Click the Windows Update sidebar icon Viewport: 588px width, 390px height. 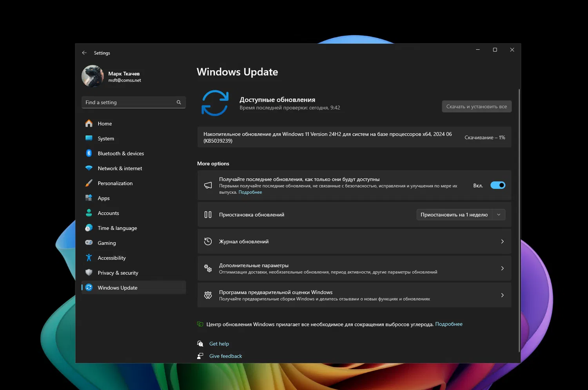[89, 287]
